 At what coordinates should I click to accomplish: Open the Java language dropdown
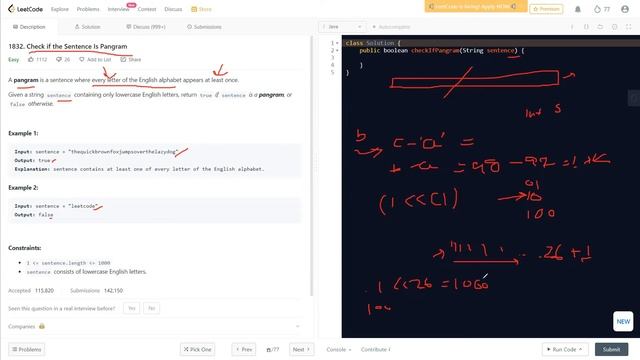click(x=342, y=27)
